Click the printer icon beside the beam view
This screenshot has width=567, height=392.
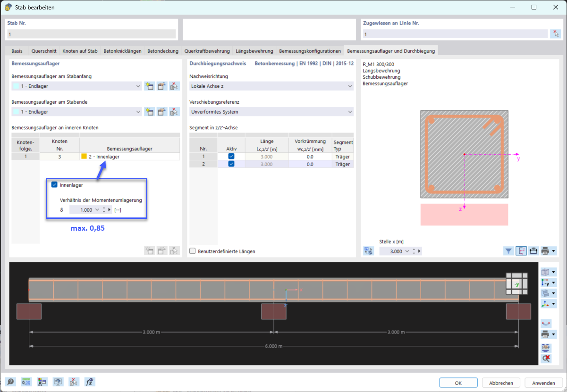(x=545, y=334)
